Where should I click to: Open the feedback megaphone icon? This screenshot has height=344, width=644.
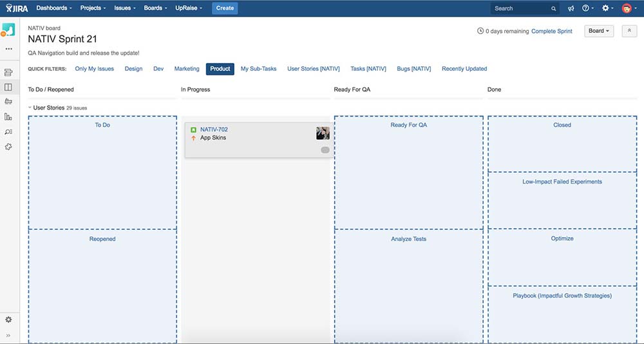tap(571, 8)
